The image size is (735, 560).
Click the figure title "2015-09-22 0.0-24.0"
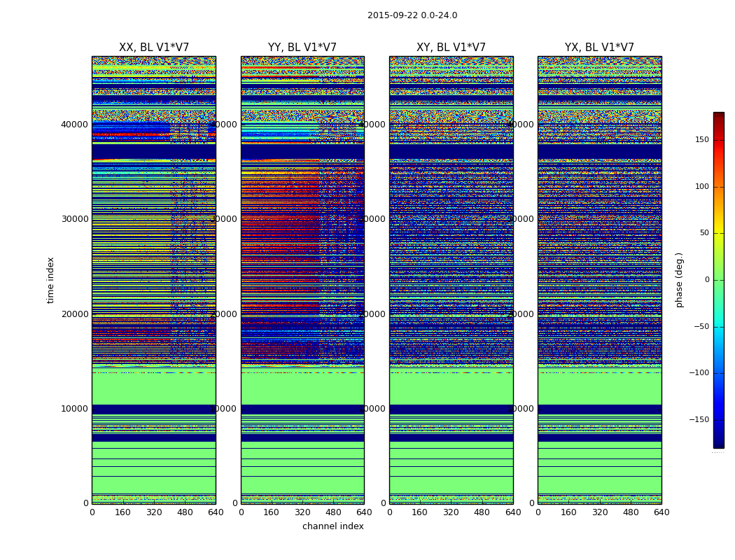click(412, 15)
